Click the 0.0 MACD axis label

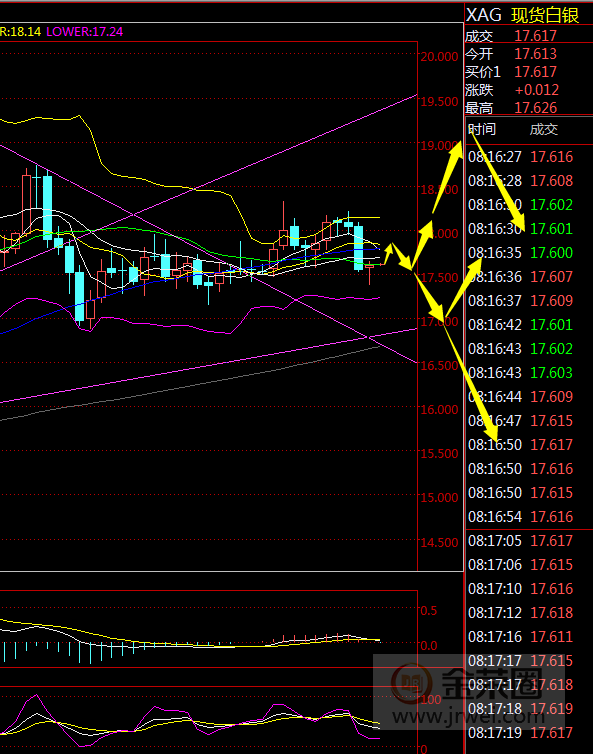point(429,645)
